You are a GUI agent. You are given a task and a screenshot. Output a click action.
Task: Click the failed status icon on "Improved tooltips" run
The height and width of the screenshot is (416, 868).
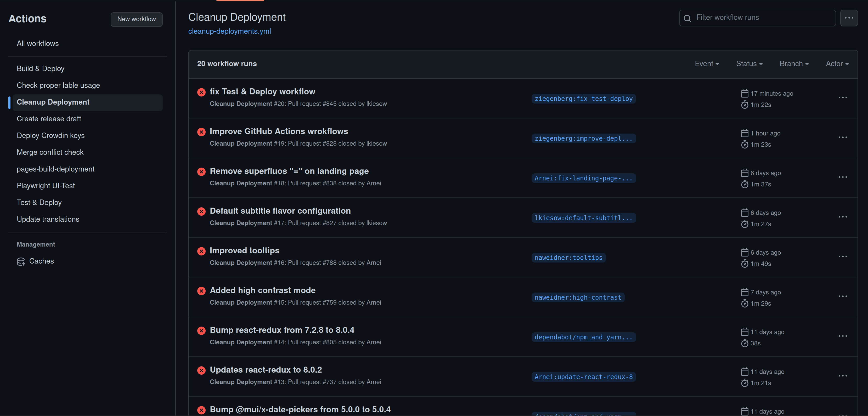[201, 251]
